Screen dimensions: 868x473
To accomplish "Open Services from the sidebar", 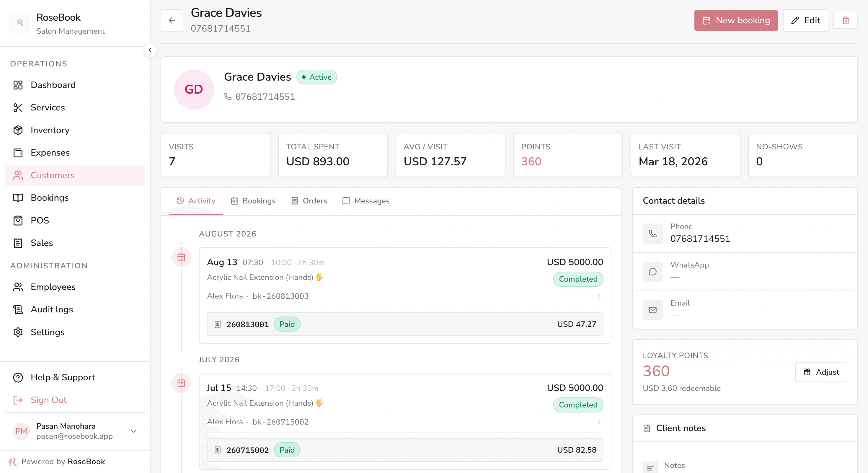I will 75,107.
